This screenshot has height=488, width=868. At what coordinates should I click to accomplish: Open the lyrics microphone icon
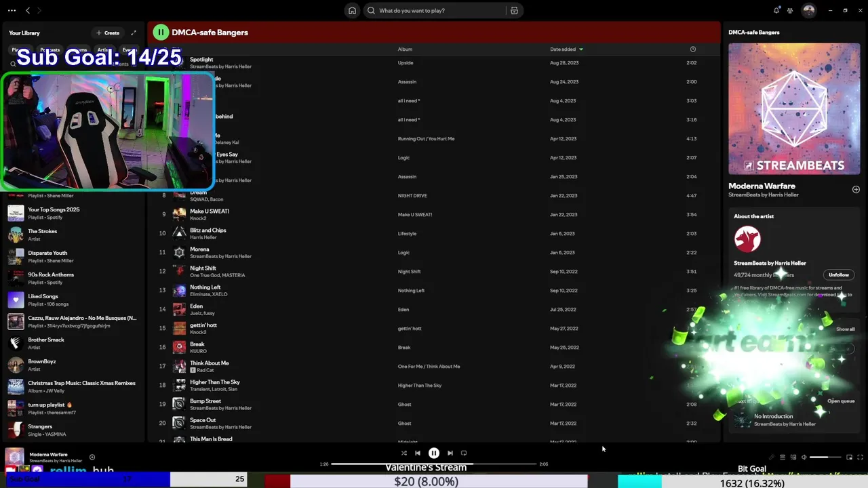[771, 457]
